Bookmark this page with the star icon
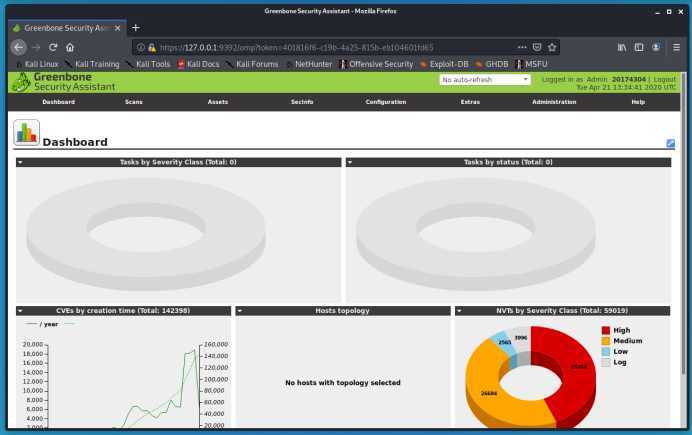The image size is (692, 435). [x=552, y=47]
